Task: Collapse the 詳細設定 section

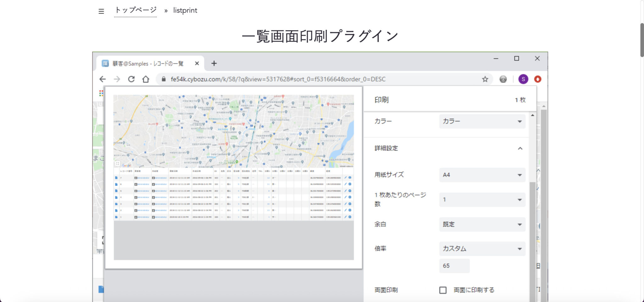Action: pos(520,148)
